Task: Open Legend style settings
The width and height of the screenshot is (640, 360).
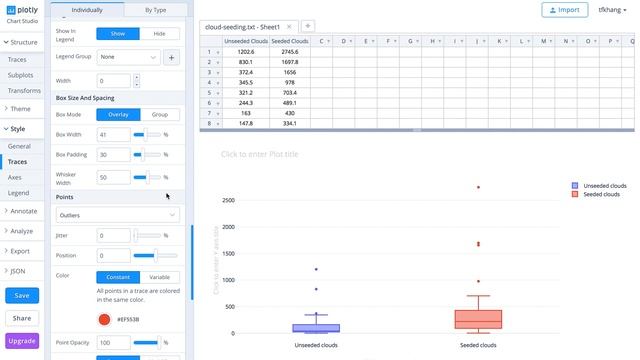Action: pyautogui.click(x=18, y=193)
